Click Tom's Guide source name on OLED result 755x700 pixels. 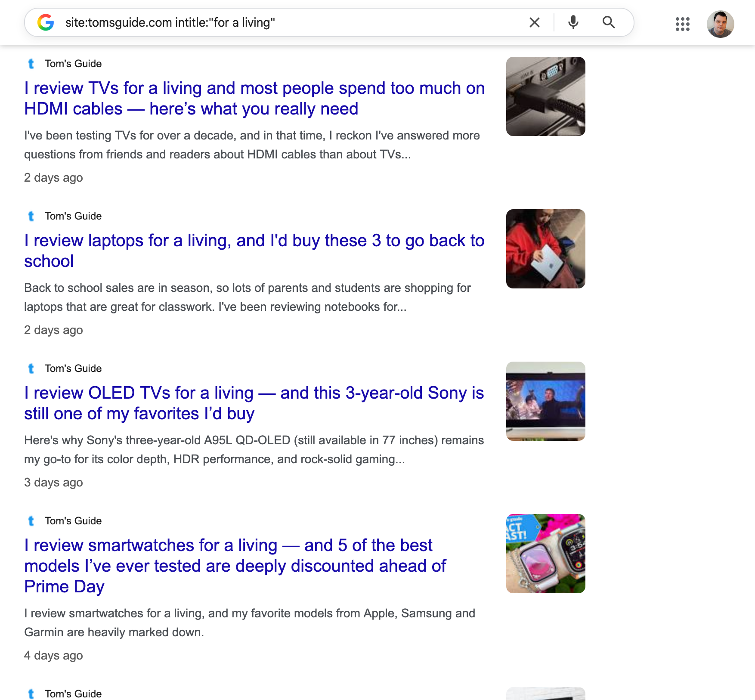pos(73,369)
